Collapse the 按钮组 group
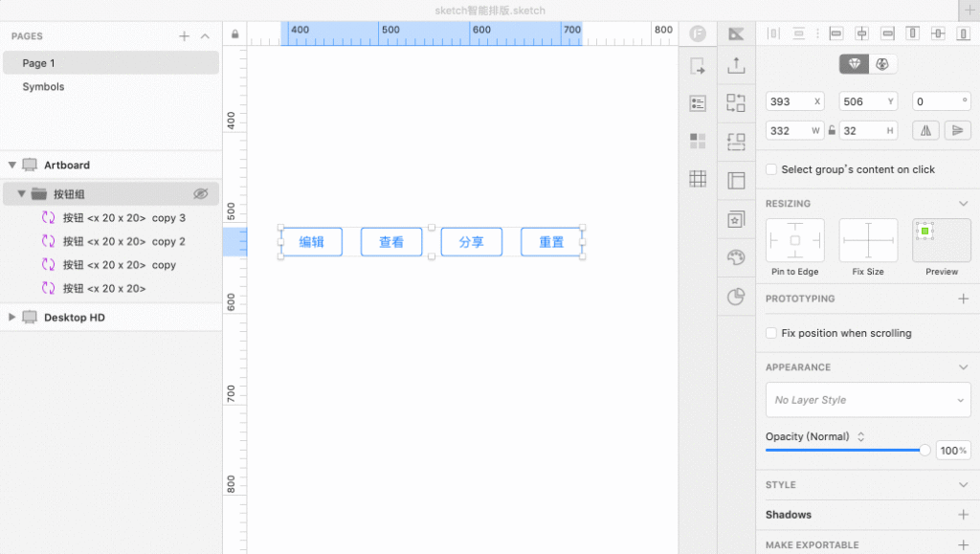Viewport: 980px width, 554px height. [x=21, y=193]
